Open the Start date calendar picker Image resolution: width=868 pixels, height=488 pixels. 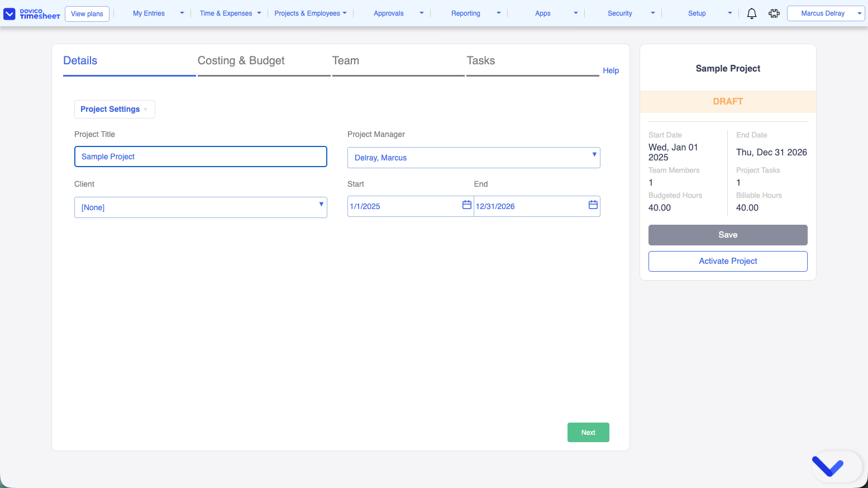[x=466, y=205]
